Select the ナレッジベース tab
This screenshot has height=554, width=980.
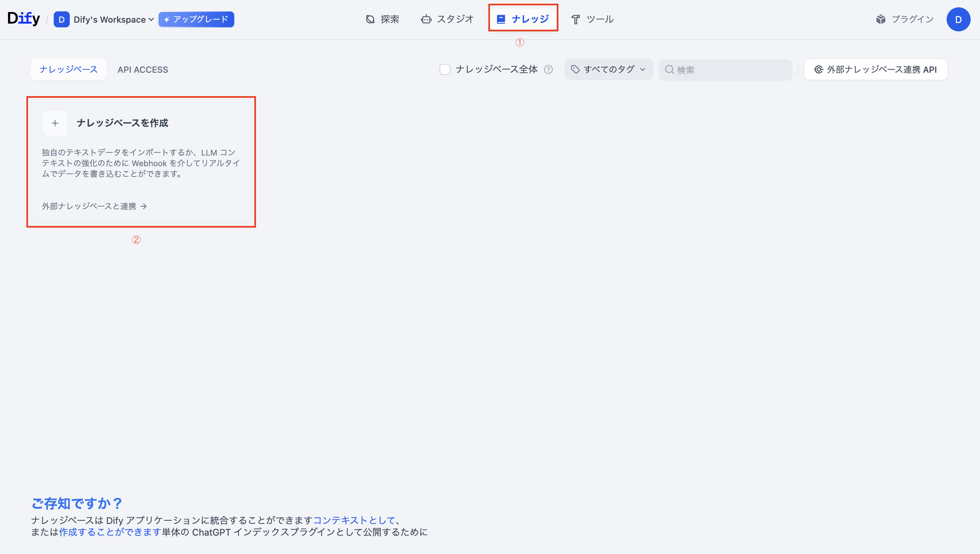tap(68, 70)
